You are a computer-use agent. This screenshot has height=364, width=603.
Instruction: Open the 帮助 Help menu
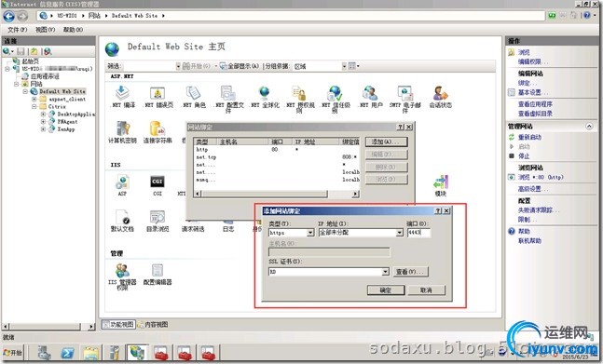click(73, 30)
